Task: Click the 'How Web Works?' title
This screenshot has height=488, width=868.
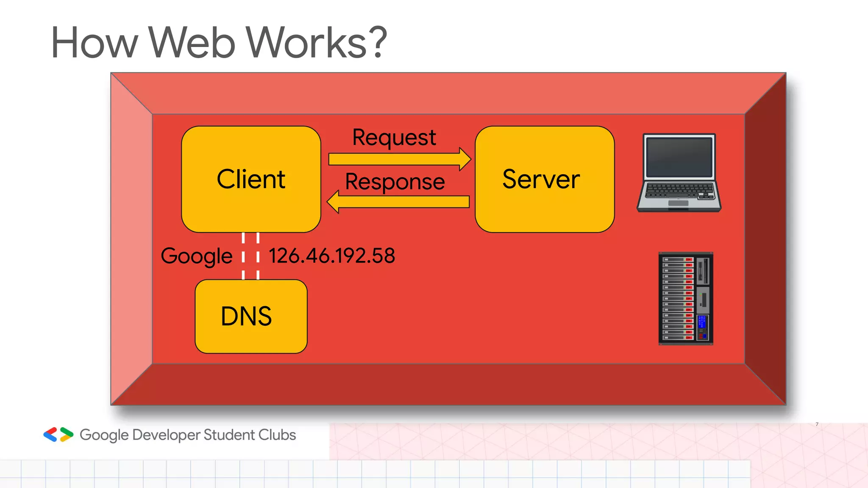Action: pyautogui.click(x=219, y=42)
